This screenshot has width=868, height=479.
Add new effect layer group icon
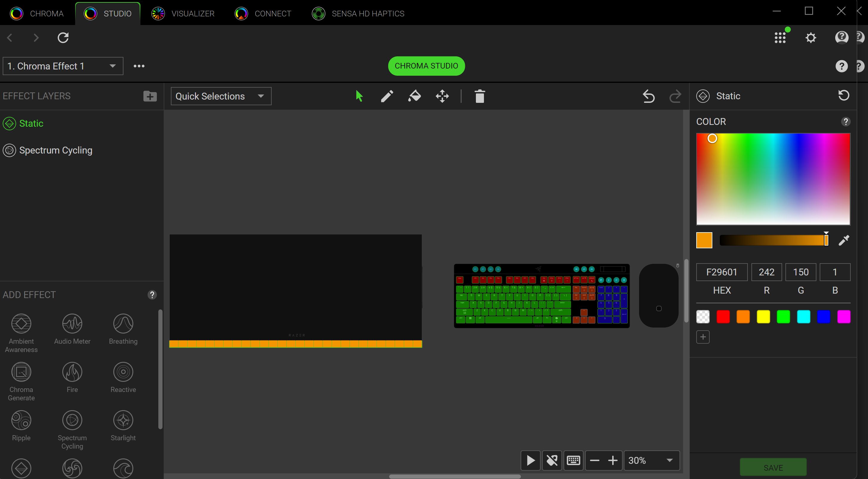[150, 96]
